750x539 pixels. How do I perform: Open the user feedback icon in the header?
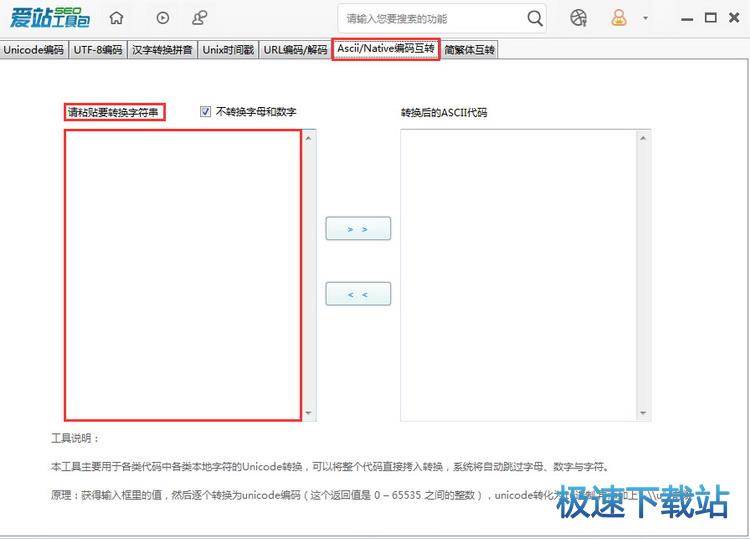click(x=199, y=18)
